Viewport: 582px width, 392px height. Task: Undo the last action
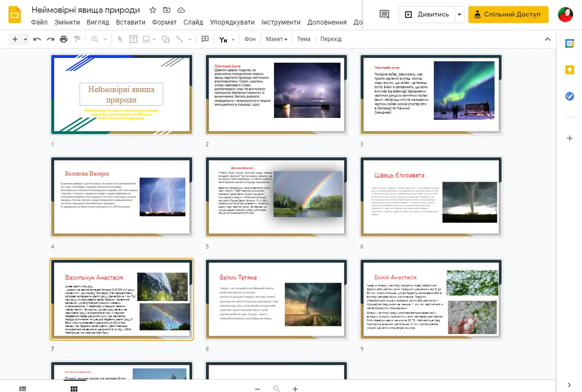coord(37,39)
